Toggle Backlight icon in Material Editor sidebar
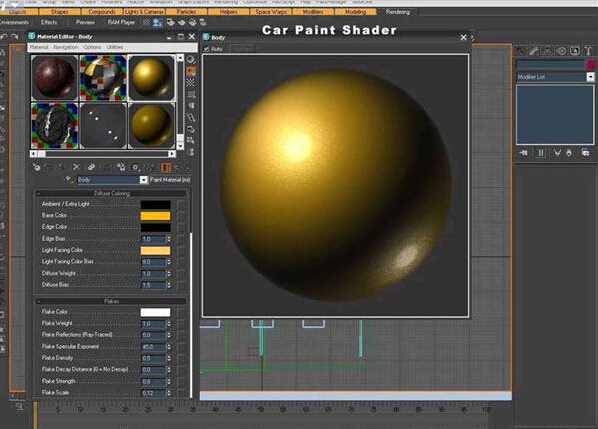 pyautogui.click(x=191, y=71)
